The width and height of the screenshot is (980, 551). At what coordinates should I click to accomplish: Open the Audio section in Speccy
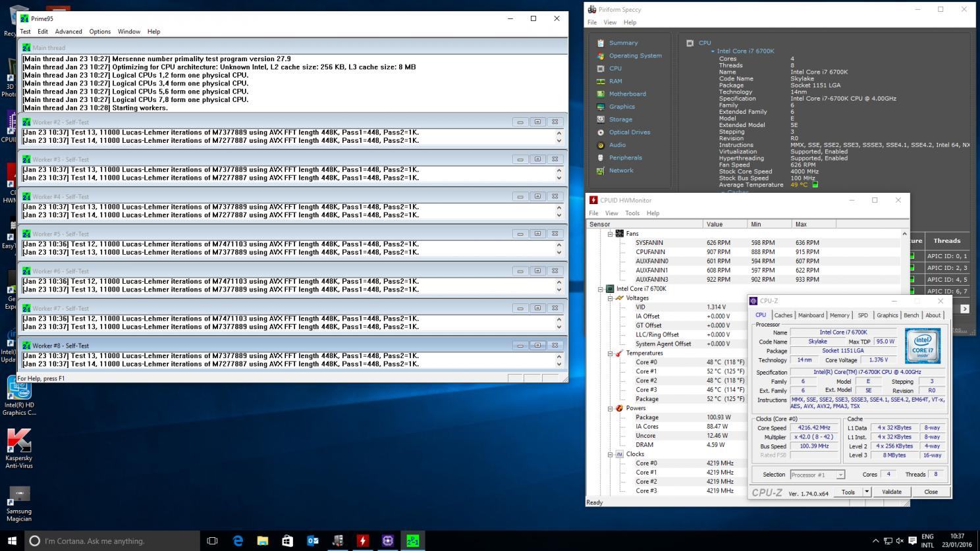point(617,145)
